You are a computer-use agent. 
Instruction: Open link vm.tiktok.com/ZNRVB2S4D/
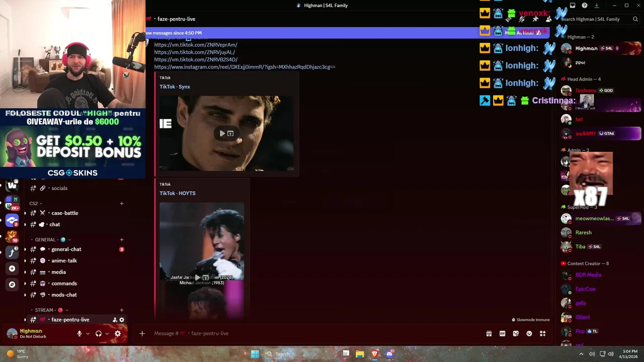(x=196, y=60)
